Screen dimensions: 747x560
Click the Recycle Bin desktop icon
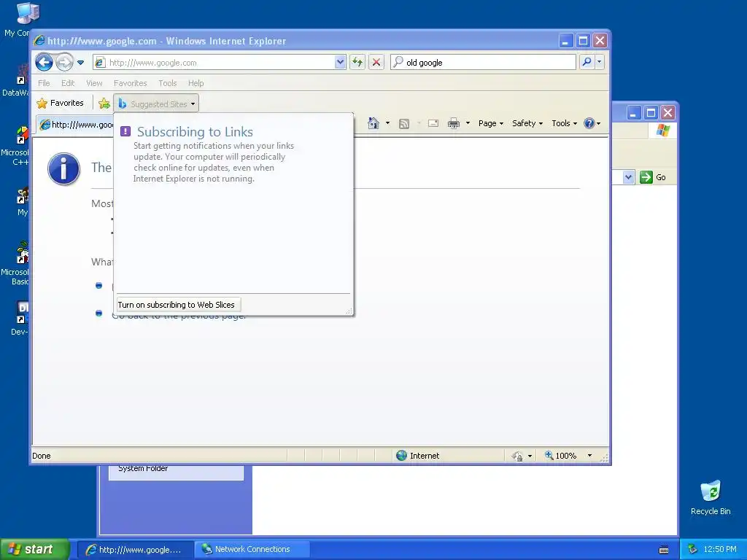click(x=711, y=497)
